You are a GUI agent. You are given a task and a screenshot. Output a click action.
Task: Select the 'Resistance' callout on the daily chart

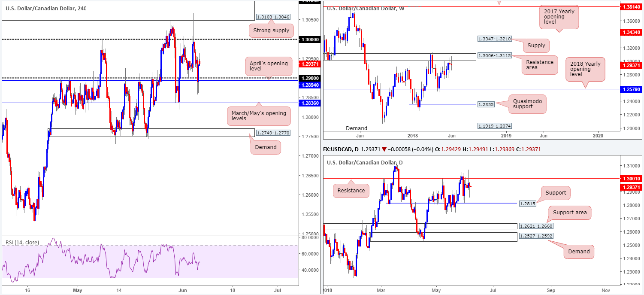[x=351, y=190]
